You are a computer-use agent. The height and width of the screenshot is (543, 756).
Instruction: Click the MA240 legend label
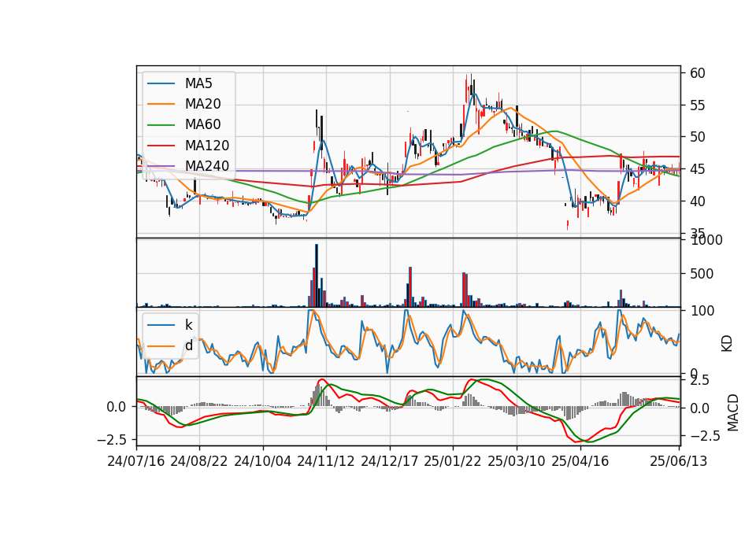point(207,166)
